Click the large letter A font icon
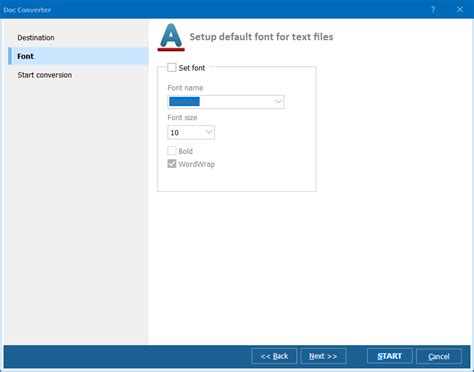This screenshot has height=372, width=474. [x=171, y=37]
